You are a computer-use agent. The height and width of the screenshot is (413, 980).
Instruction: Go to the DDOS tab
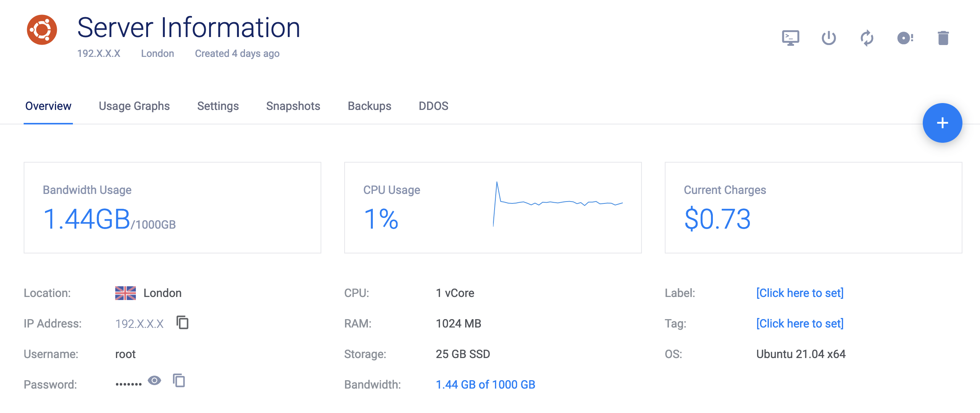click(x=433, y=106)
